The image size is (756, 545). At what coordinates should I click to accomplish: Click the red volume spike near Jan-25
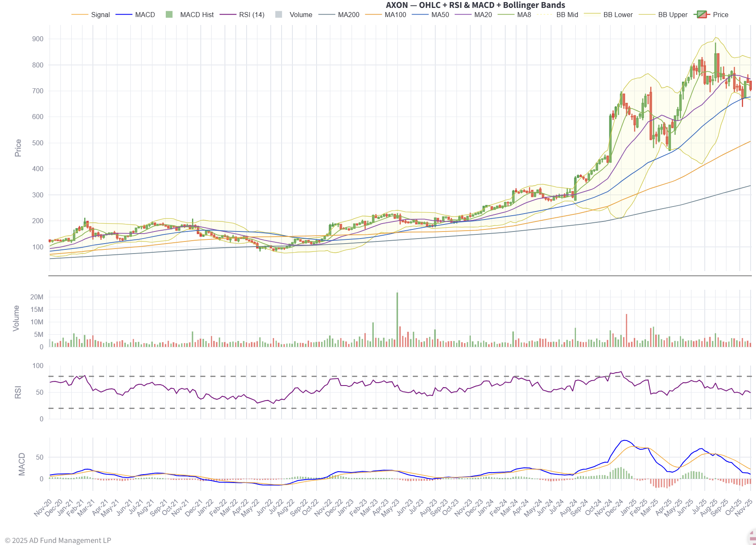coord(626,331)
